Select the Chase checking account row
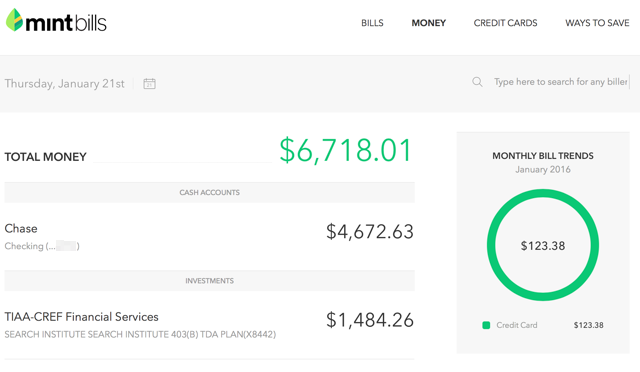This screenshot has width=640, height=372. pyautogui.click(x=209, y=236)
